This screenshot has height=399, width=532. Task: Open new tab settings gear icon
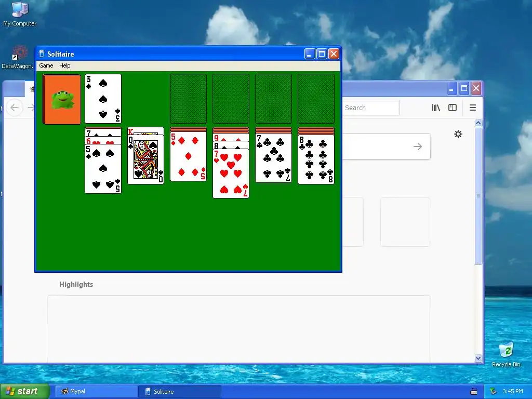[458, 134]
